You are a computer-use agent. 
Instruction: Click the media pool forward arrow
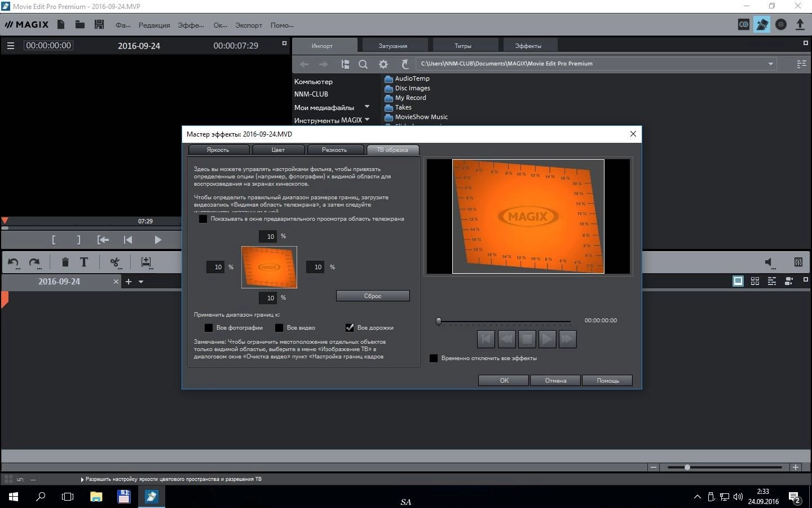tap(324, 64)
